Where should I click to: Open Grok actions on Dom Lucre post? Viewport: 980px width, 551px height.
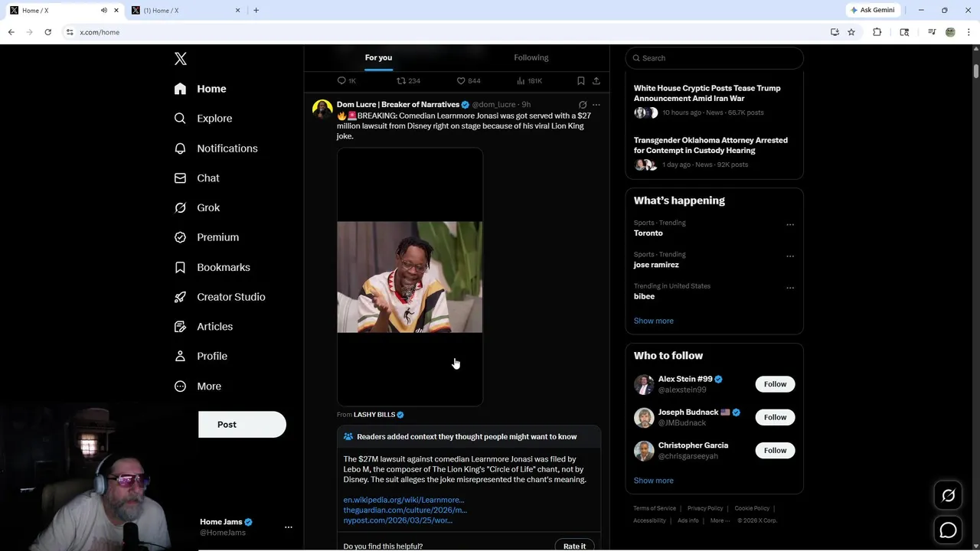582,105
